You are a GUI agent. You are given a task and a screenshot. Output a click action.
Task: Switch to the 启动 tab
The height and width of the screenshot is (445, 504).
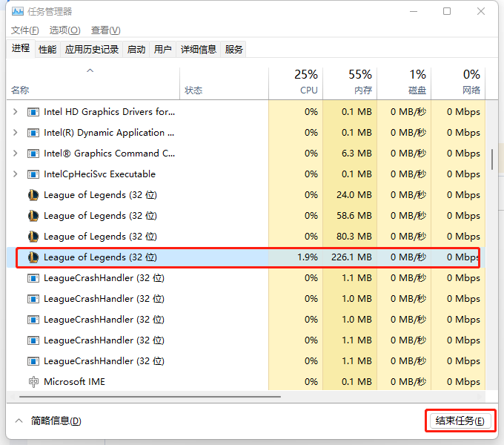tap(136, 50)
